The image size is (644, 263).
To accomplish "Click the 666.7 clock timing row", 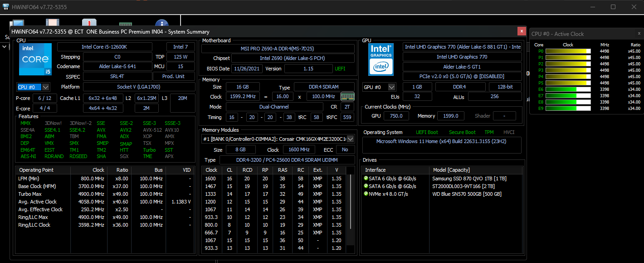I will click(275, 233).
